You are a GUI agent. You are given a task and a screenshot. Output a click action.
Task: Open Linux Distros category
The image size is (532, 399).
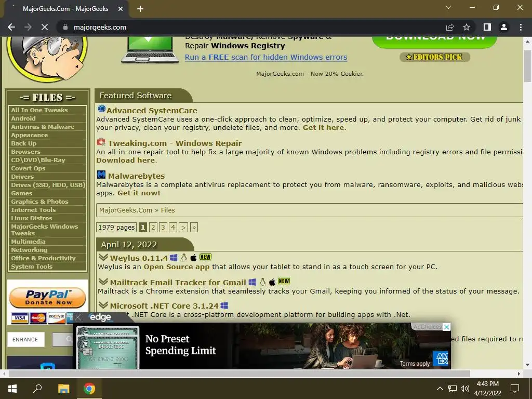32,218
